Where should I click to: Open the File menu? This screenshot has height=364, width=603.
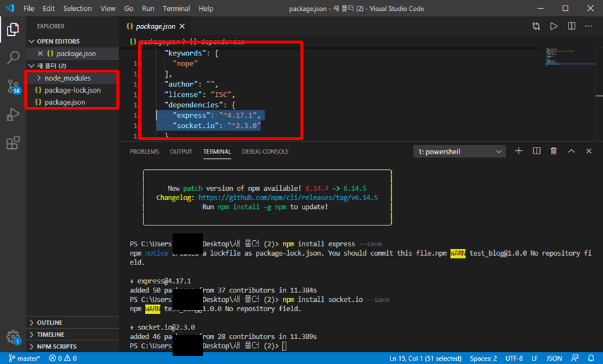pyautogui.click(x=29, y=8)
